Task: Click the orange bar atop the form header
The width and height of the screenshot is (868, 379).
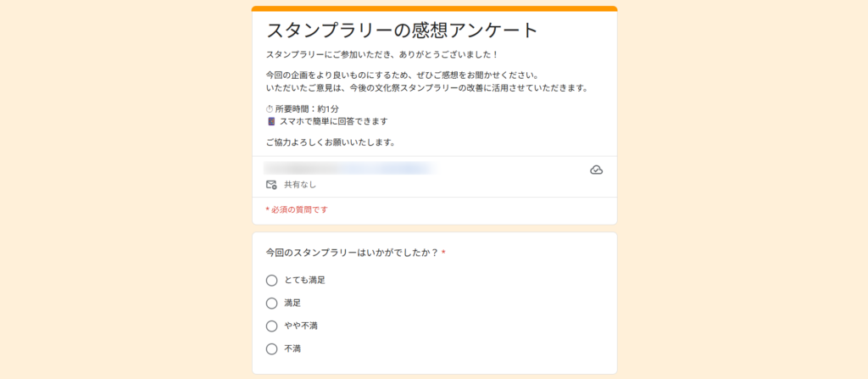Action: tap(434, 8)
